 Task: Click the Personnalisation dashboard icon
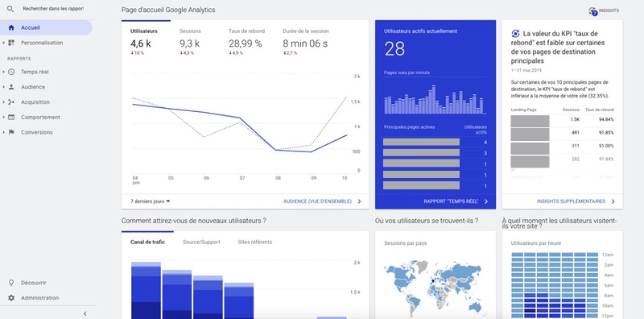[x=11, y=43]
